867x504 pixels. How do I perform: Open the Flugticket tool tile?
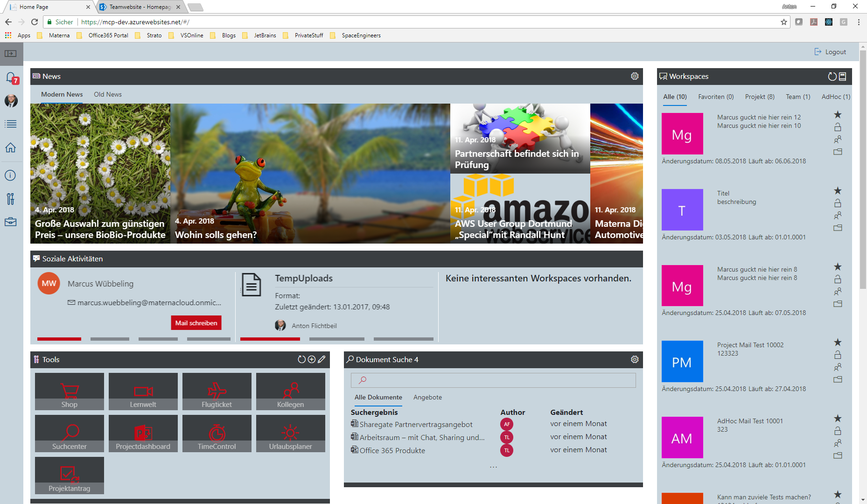click(x=217, y=391)
